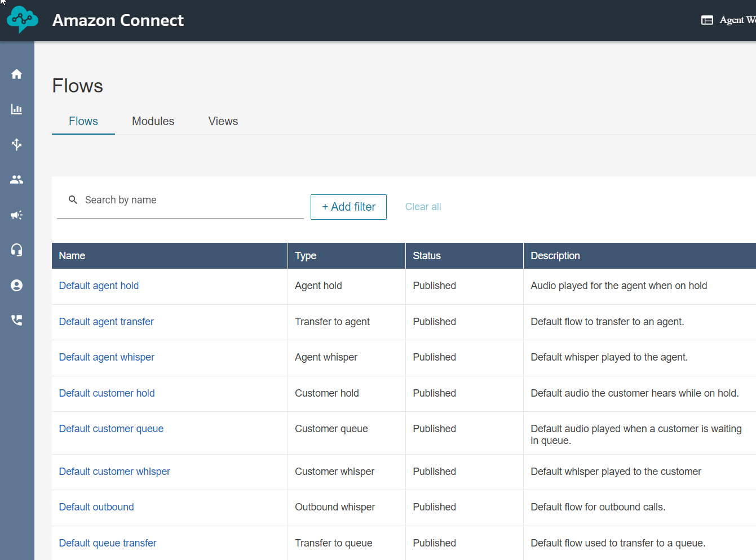
Task: Open the Campaigns megaphone sidebar icon
Action: (17, 215)
